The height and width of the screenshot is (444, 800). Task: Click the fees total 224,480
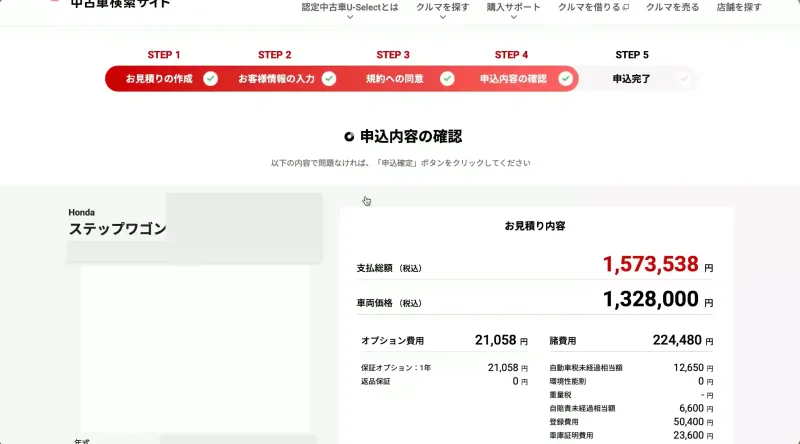[677, 340]
